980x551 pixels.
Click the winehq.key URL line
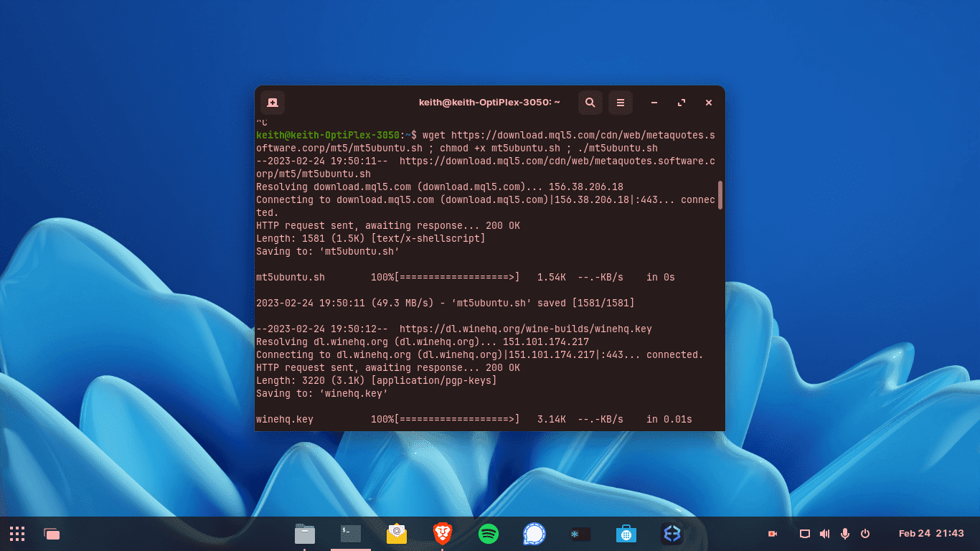click(454, 329)
